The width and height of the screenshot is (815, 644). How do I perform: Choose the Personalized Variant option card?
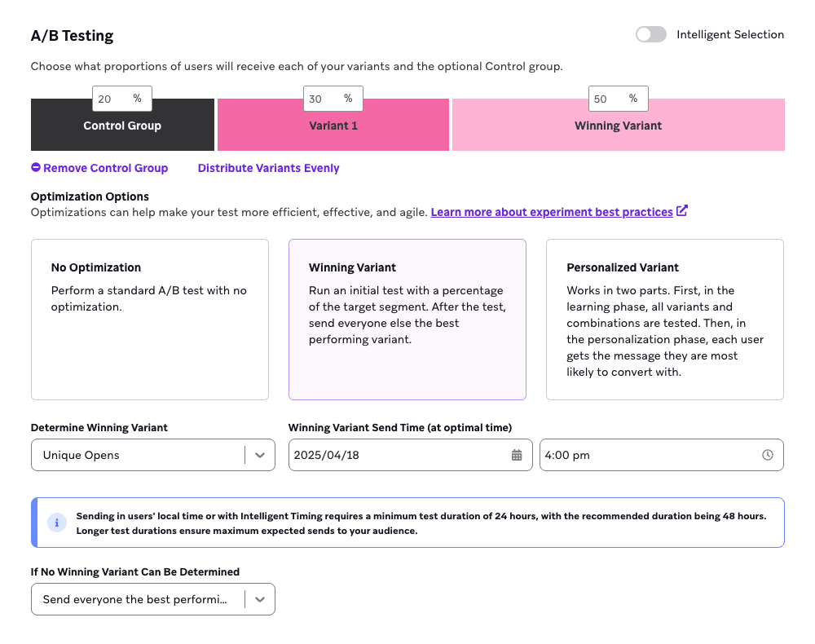click(x=664, y=319)
